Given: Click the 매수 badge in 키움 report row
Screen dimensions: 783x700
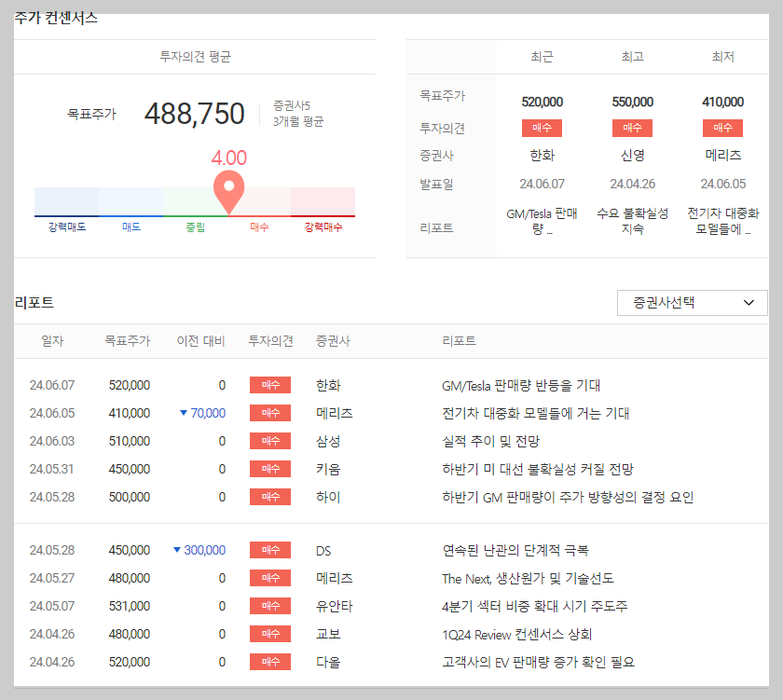Looking at the screenshot, I should click(x=270, y=469).
